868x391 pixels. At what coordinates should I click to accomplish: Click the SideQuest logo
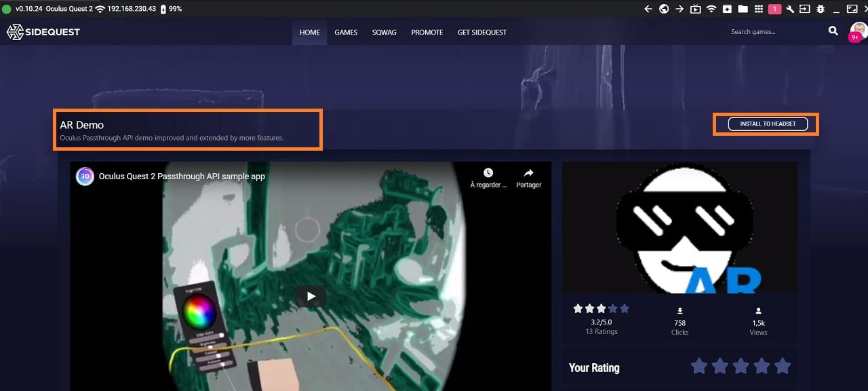[43, 32]
